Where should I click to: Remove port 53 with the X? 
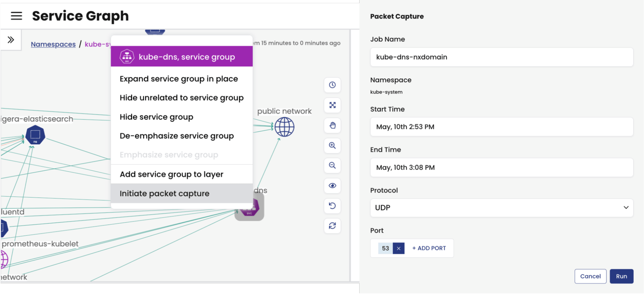click(399, 248)
